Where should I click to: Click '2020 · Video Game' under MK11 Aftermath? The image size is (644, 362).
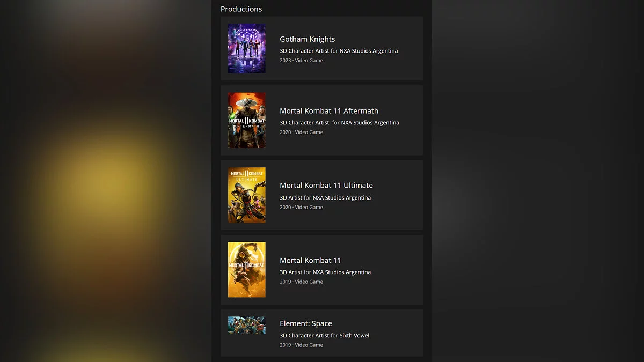[301, 132]
